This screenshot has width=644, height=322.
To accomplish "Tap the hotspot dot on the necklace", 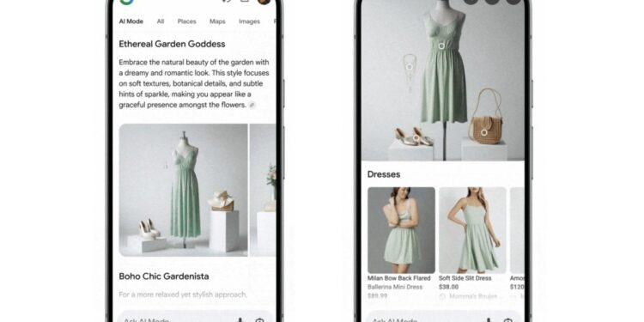I will pos(410,66).
